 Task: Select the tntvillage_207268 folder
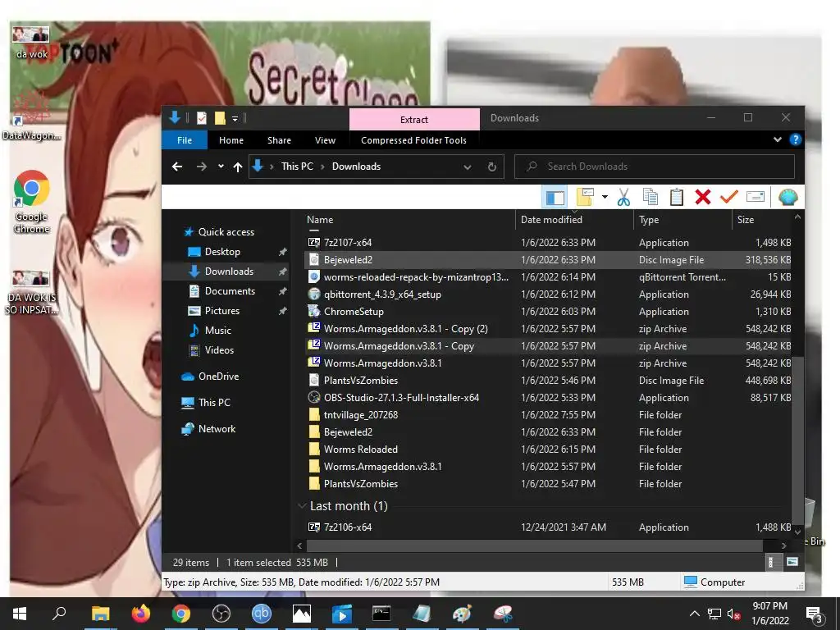point(547,414)
